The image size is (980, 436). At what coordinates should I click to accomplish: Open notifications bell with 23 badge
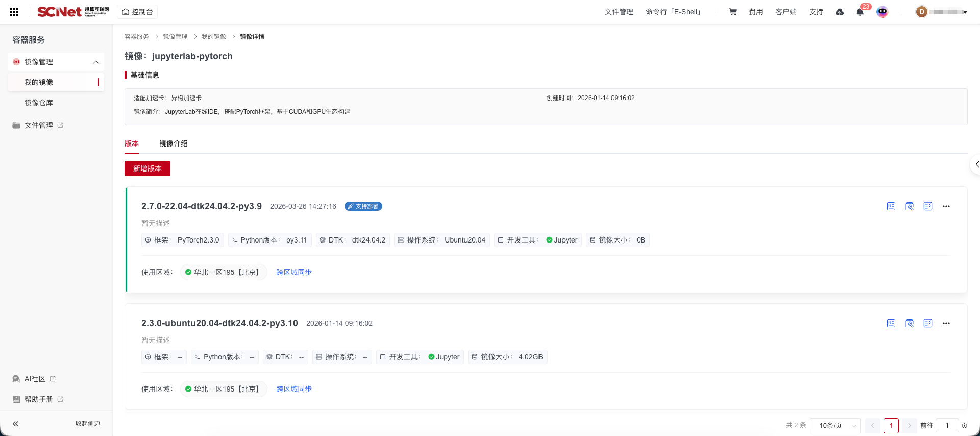(861, 12)
